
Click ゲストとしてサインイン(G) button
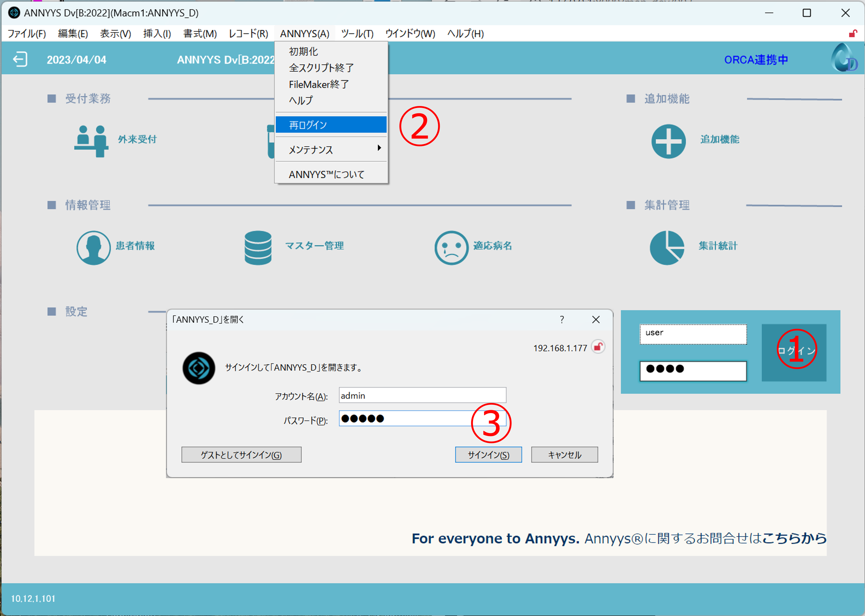[241, 454]
